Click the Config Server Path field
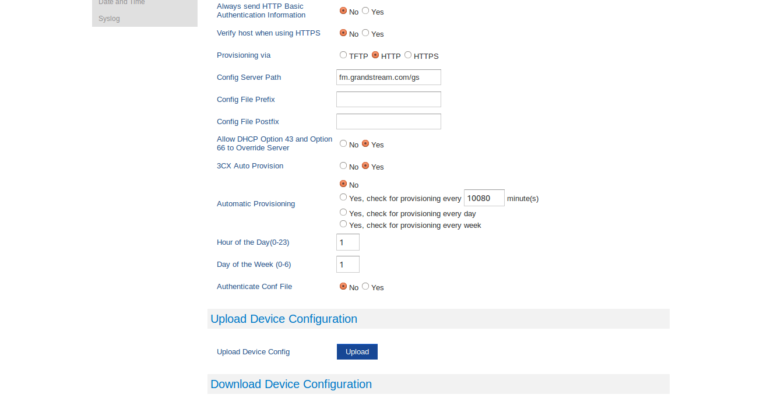The height and width of the screenshot is (405, 760). 388,77
